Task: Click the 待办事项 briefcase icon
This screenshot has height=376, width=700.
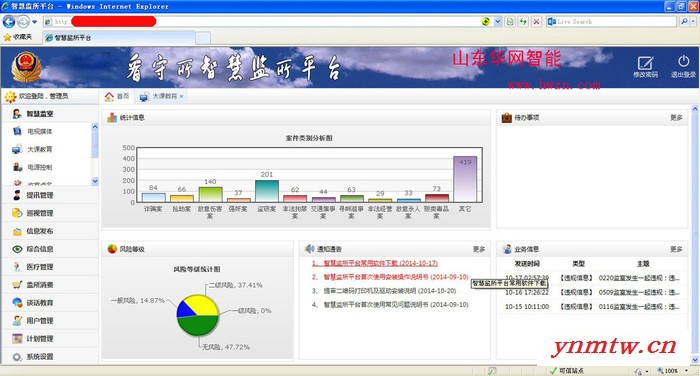Action: (x=506, y=118)
